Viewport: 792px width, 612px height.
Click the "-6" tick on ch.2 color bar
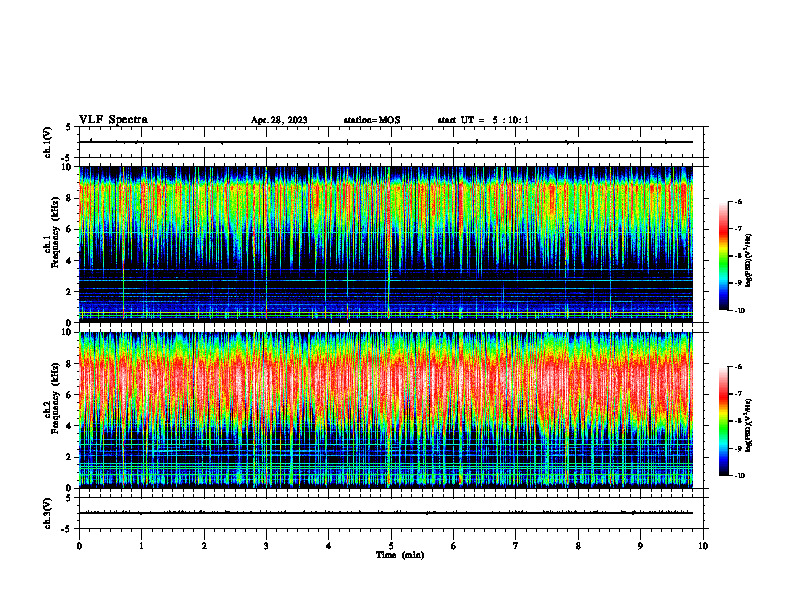coord(738,367)
